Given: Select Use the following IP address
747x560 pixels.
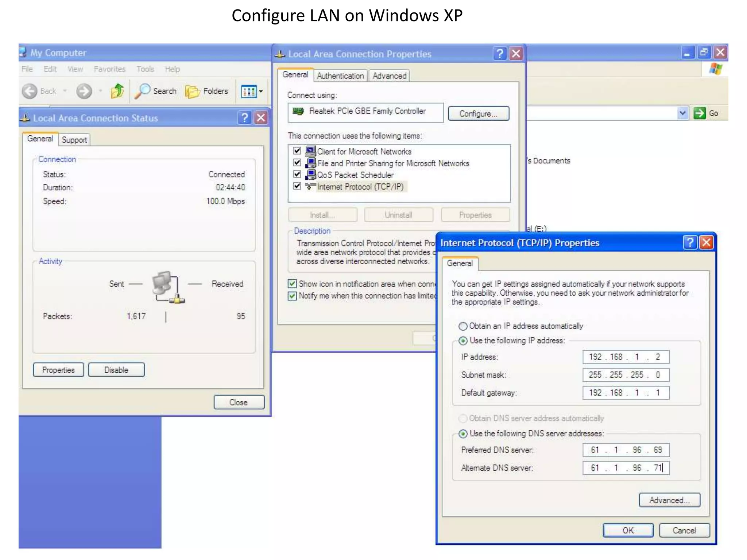Looking at the screenshot, I should [x=463, y=341].
